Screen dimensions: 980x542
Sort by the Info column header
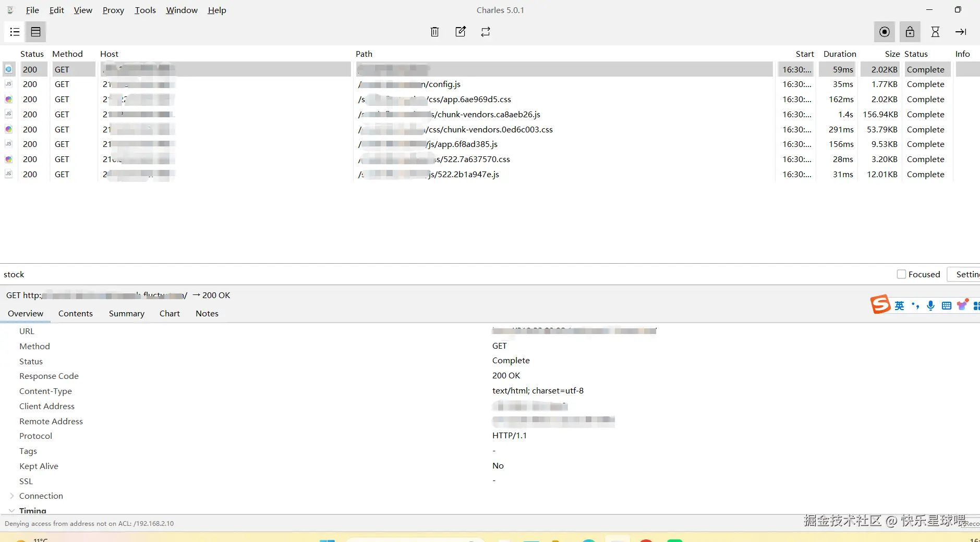point(962,54)
